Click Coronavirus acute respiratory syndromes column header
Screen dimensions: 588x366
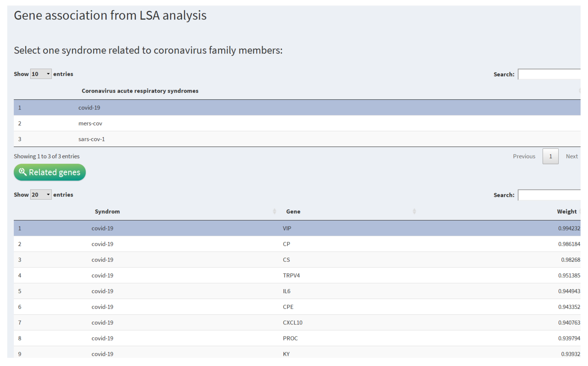tap(140, 91)
